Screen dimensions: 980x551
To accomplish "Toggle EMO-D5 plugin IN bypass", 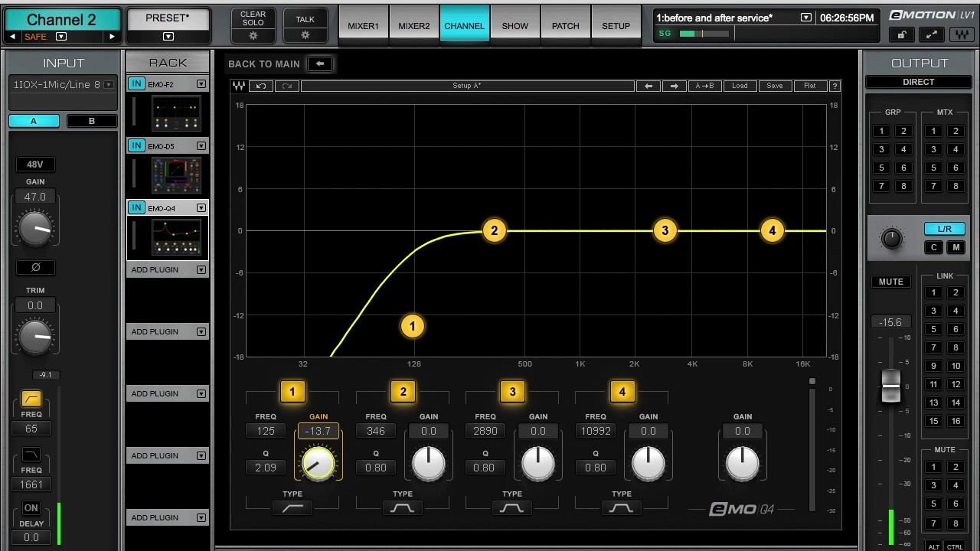I will point(136,145).
